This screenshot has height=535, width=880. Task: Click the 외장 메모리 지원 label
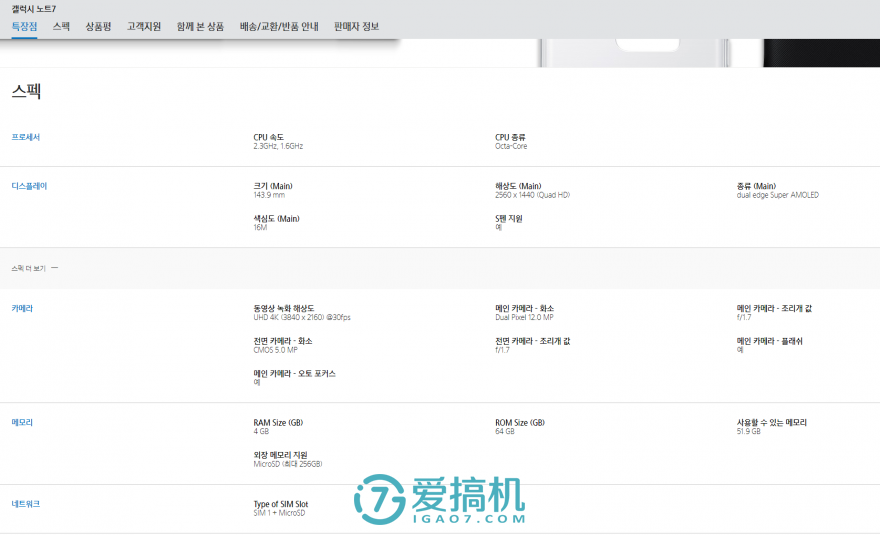point(280,455)
